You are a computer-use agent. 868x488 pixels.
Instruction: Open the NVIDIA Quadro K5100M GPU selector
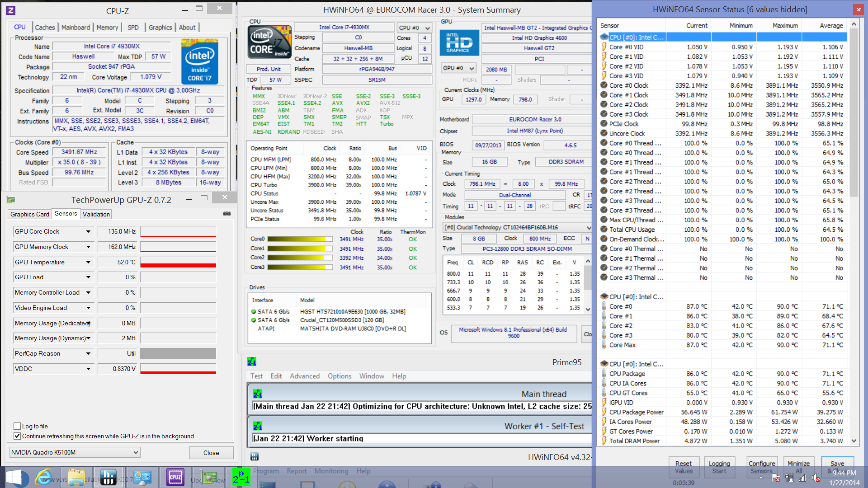tap(75, 452)
